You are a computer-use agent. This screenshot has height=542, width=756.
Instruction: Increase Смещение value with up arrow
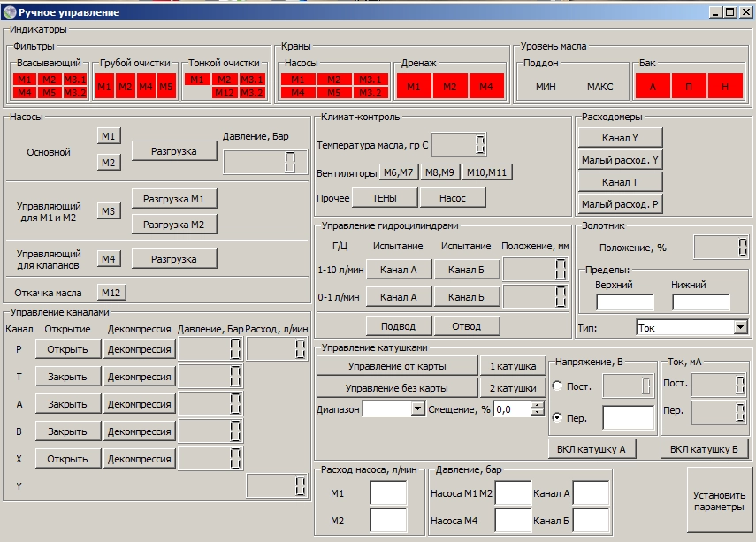click(x=537, y=405)
